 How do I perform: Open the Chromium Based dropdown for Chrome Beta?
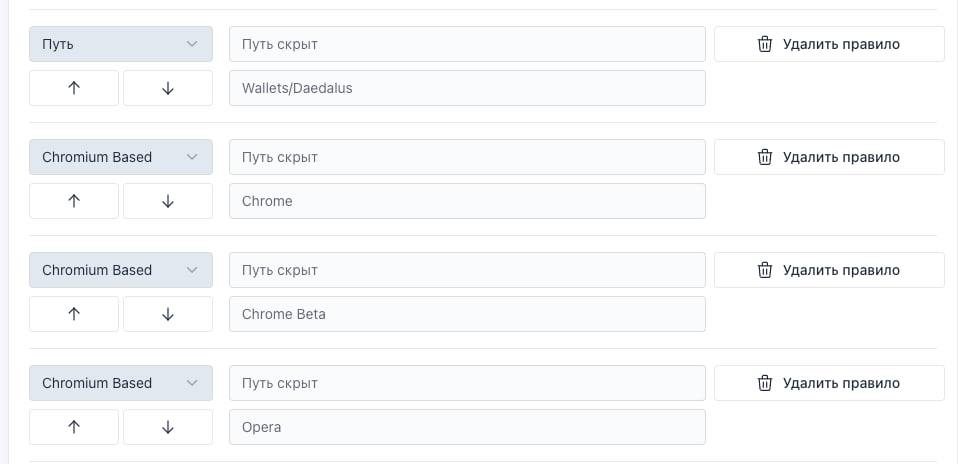121,270
